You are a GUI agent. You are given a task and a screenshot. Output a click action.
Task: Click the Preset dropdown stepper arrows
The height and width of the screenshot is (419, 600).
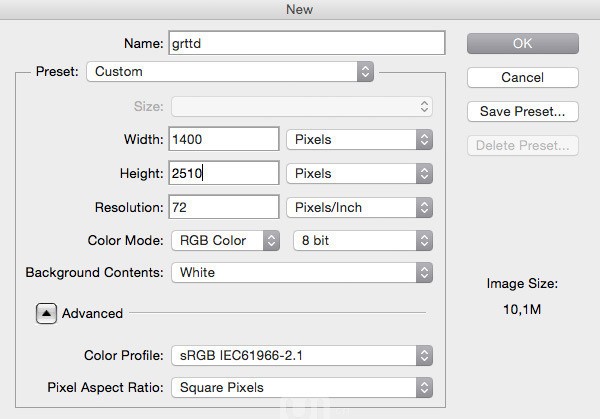pos(365,72)
